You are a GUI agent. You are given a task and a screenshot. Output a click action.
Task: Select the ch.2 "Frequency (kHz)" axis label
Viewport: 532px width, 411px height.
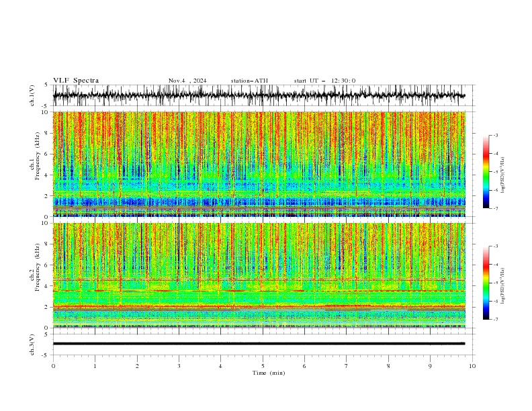38,267
